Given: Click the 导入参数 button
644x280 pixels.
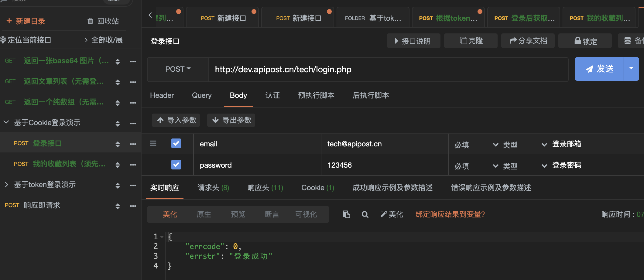Looking at the screenshot, I should [176, 120].
